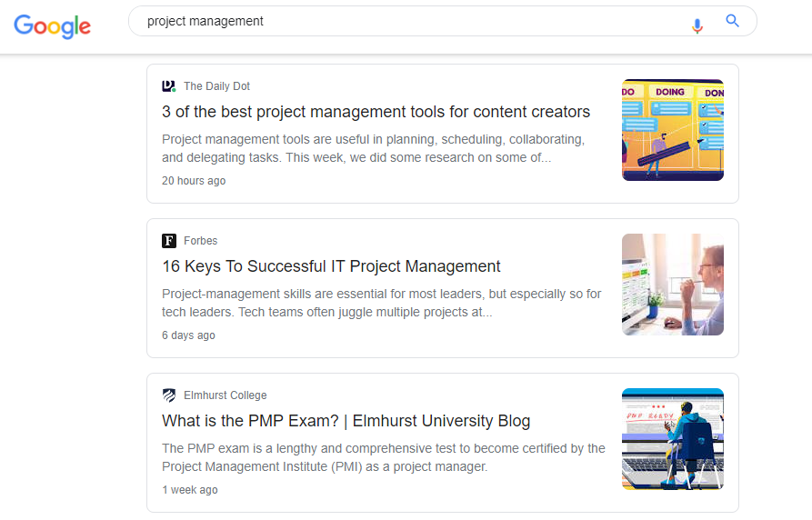Screen dimensions: 812x520
Task: Click The Daily Dot source name
Action: pyautogui.click(x=216, y=86)
